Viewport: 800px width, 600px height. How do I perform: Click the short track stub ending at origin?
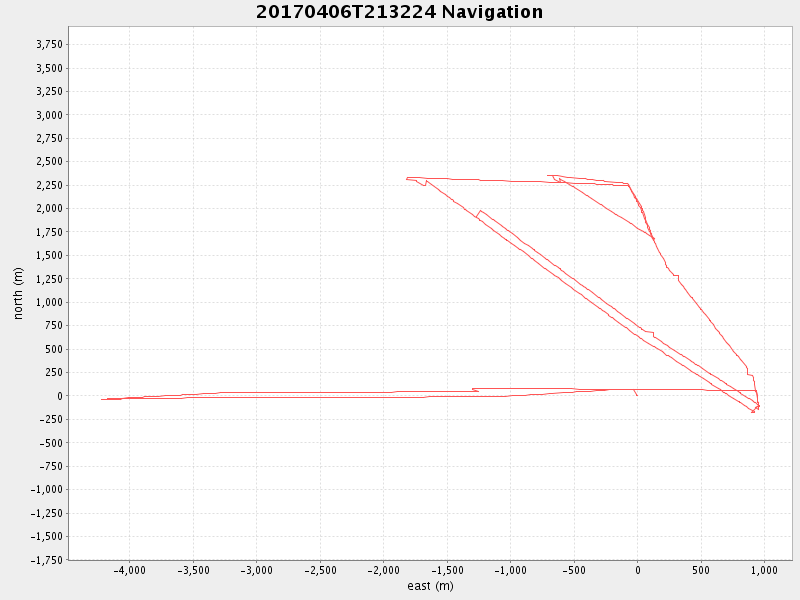(637, 395)
